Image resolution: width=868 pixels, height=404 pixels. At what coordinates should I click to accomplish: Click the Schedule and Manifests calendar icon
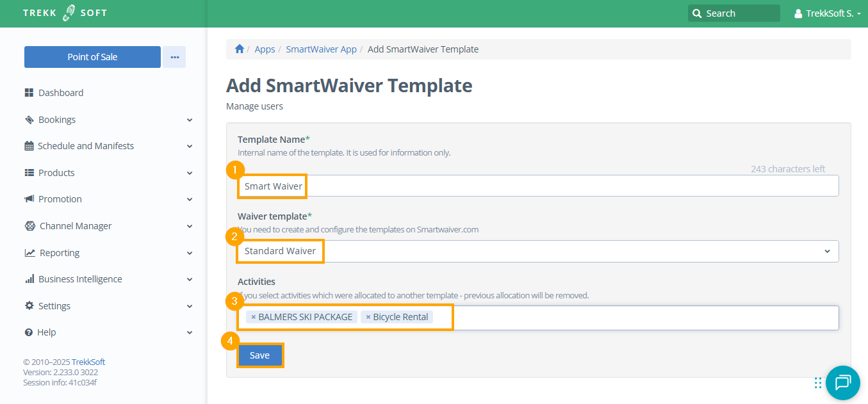pyautogui.click(x=29, y=146)
